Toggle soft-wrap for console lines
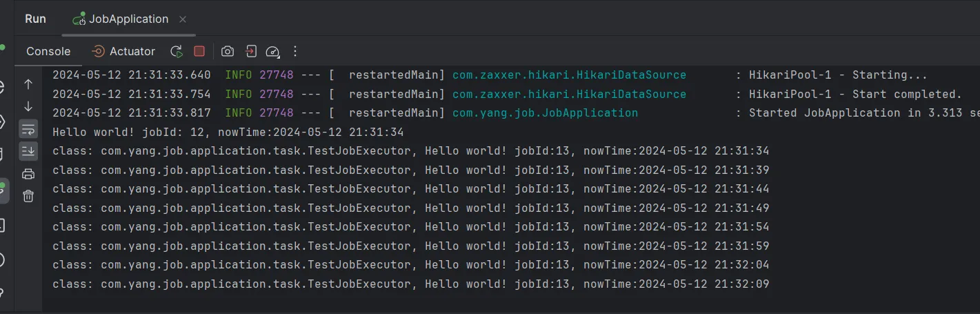 tap(28, 129)
